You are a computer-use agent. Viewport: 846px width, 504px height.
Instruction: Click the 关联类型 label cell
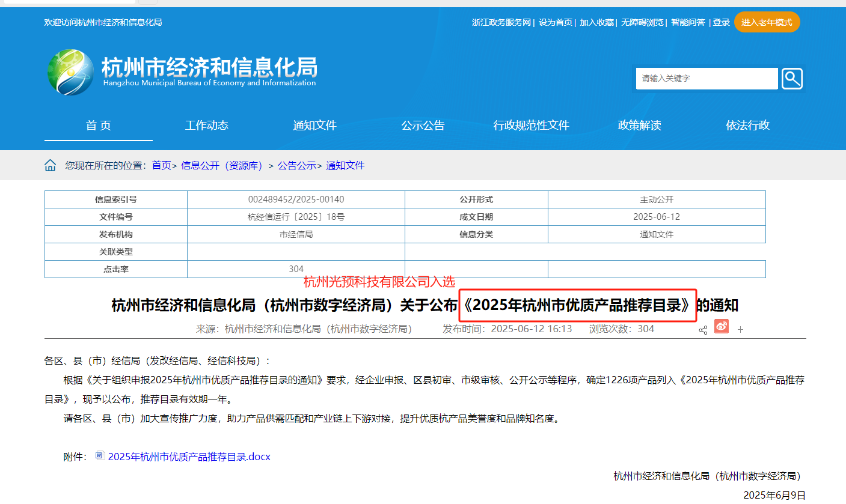click(x=116, y=252)
